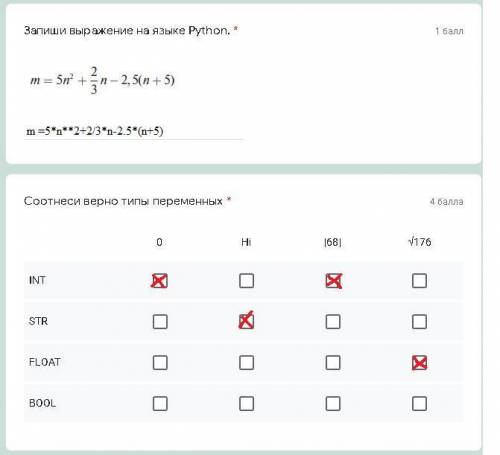Check the STR checkbox under |68|
Screen dimensions: 500x455
pyautogui.click(x=333, y=322)
